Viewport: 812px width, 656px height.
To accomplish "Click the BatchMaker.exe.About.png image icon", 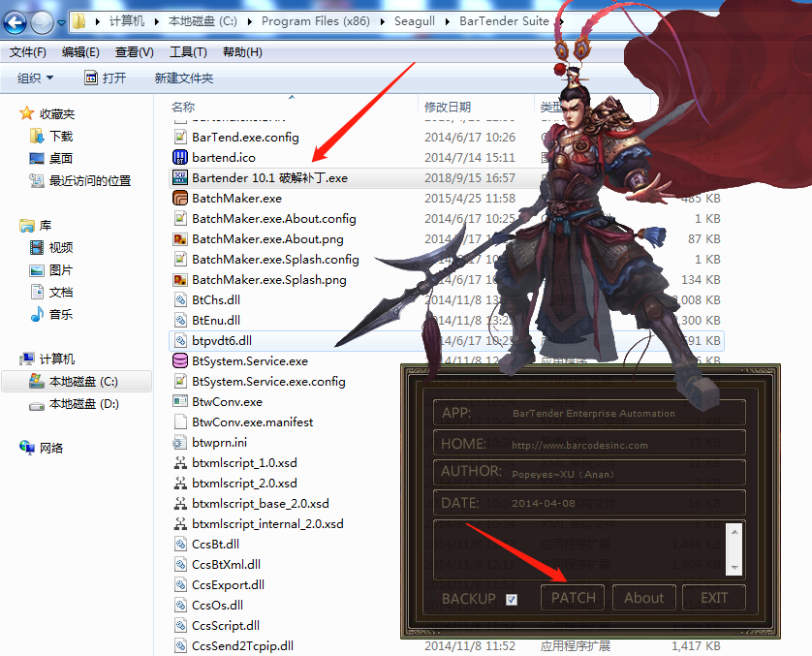I will click(x=179, y=238).
